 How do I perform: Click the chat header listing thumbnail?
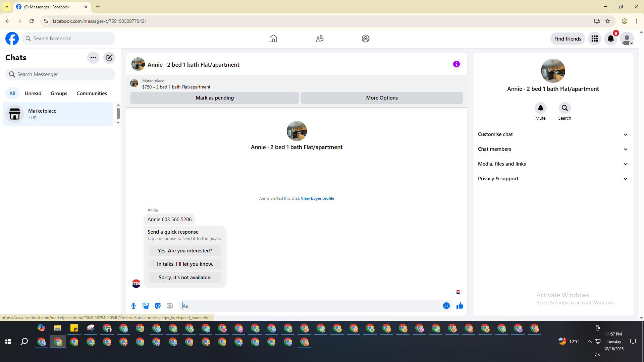point(138,64)
